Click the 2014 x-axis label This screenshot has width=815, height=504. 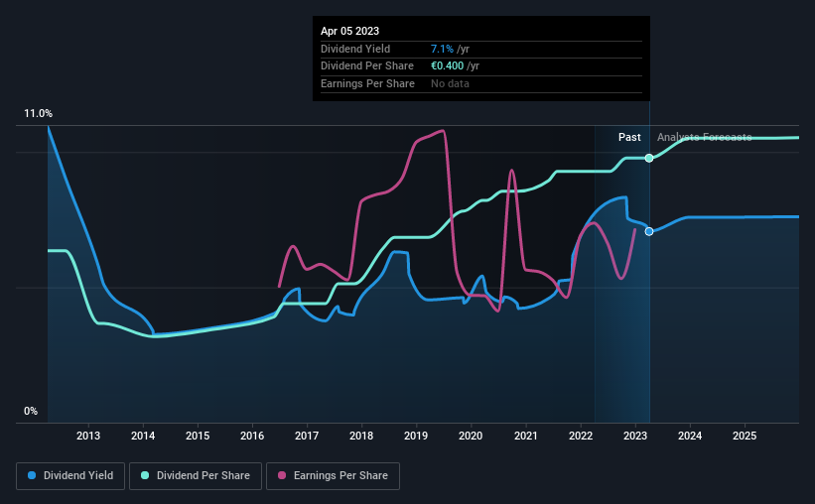pyautogui.click(x=143, y=436)
